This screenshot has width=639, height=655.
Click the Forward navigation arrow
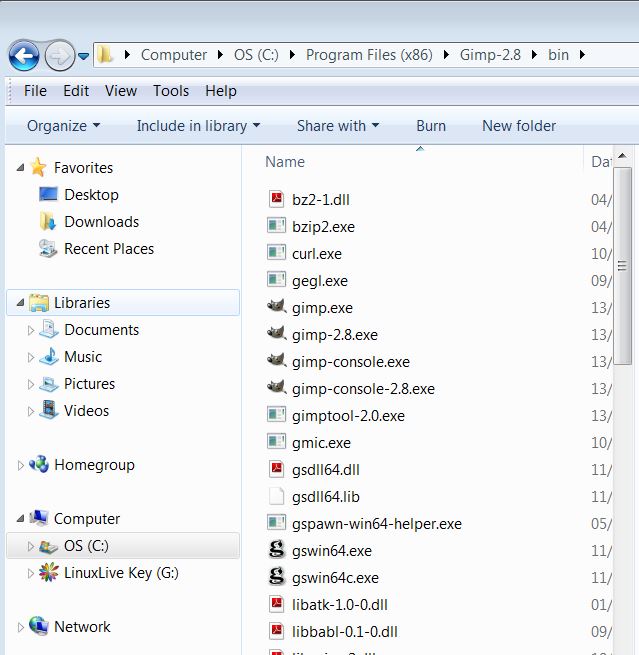pos(60,55)
